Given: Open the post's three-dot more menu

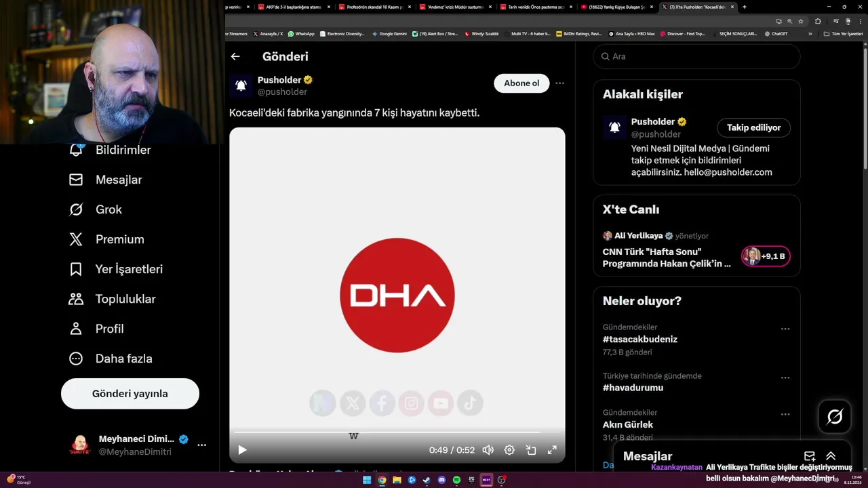Looking at the screenshot, I should pyautogui.click(x=559, y=83).
